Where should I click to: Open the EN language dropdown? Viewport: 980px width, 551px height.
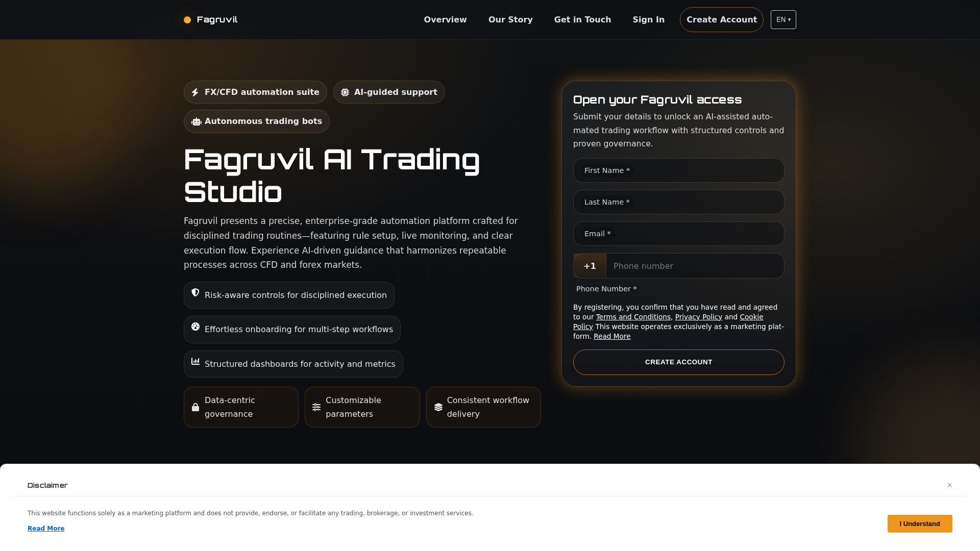click(x=783, y=20)
